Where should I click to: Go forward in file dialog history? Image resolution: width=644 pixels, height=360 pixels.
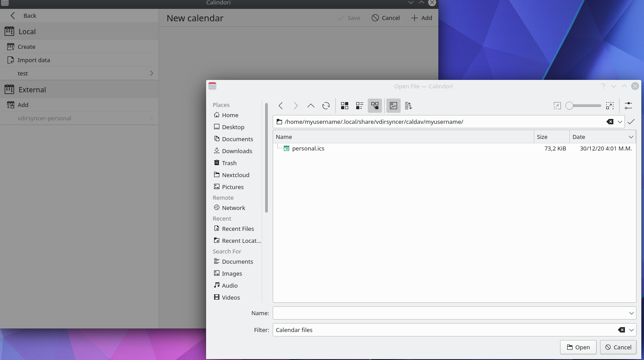pyautogui.click(x=296, y=106)
